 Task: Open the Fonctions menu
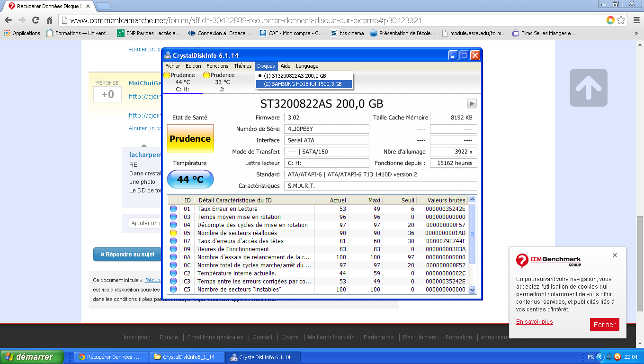(x=217, y=66)
